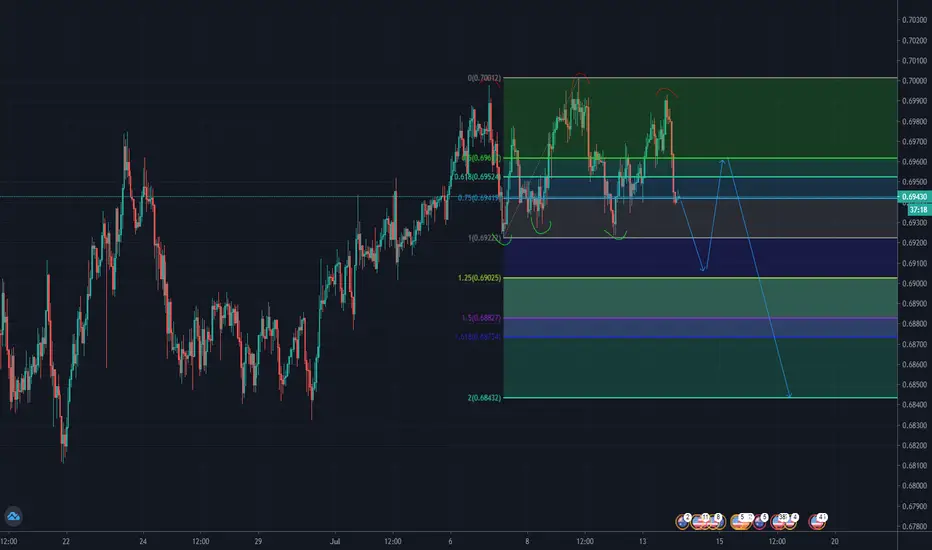
Task: Select the Fibonacci label 2(0.68432)
Action: (484, 398)
